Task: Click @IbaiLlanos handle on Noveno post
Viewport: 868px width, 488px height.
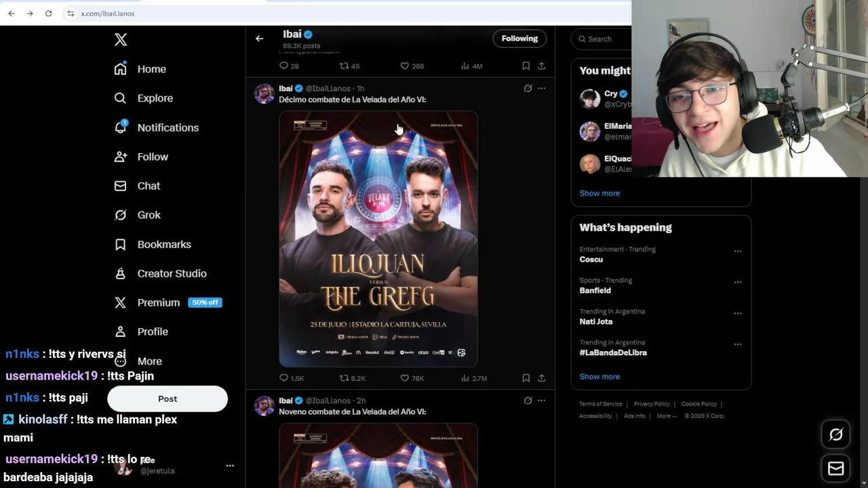Action: point(328,401)
